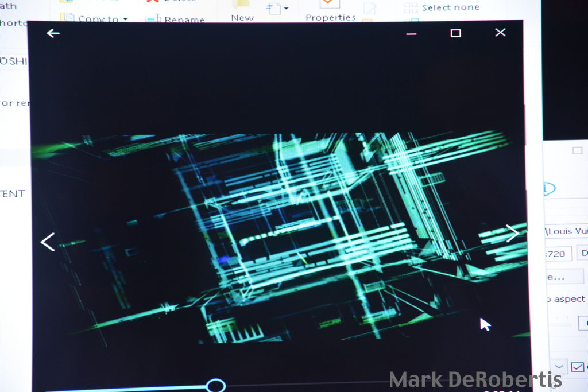Click the Rename icon in the ribbon
The width and height of the screenshot is (588, 392).
(153, 20)
